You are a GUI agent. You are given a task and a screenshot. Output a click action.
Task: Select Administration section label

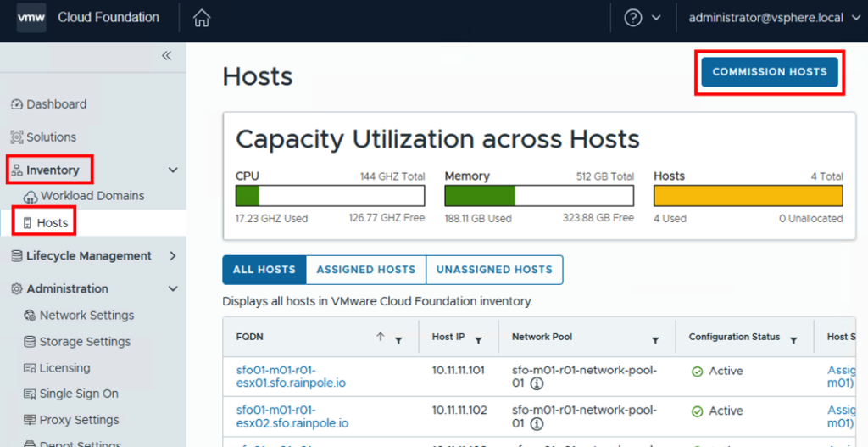click(x=68, y=288)
